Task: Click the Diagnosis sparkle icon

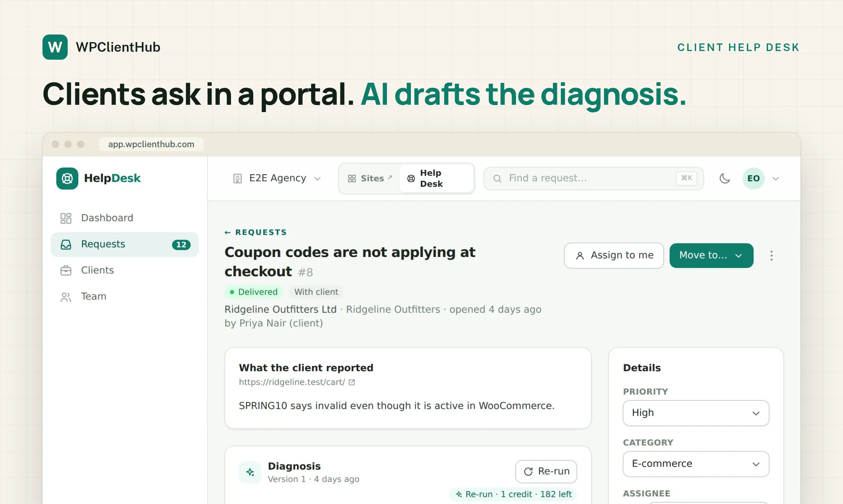Action: click(x=250, y=472)
